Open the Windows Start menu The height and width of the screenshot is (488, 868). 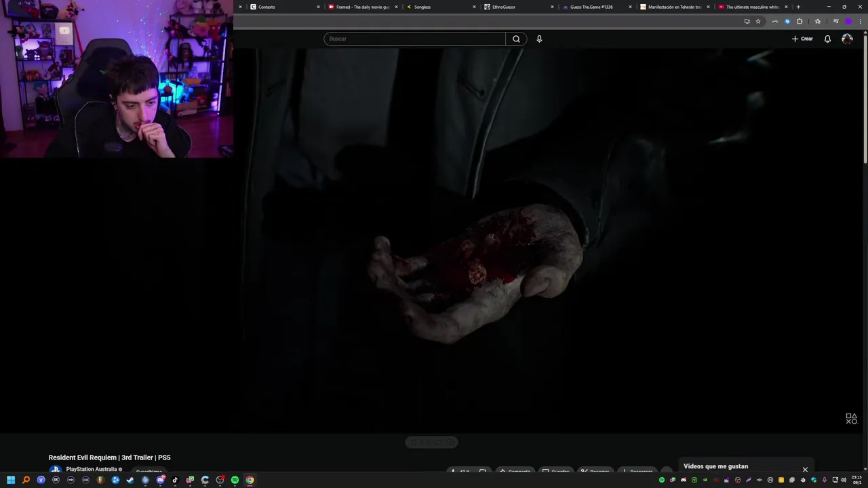tap(11, 480)
